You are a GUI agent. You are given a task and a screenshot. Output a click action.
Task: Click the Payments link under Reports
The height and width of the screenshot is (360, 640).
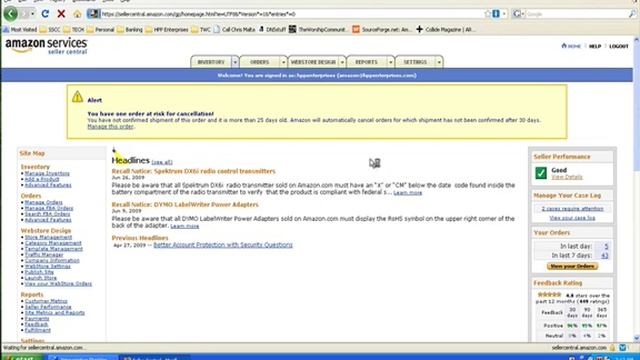(x=37, y=319)
